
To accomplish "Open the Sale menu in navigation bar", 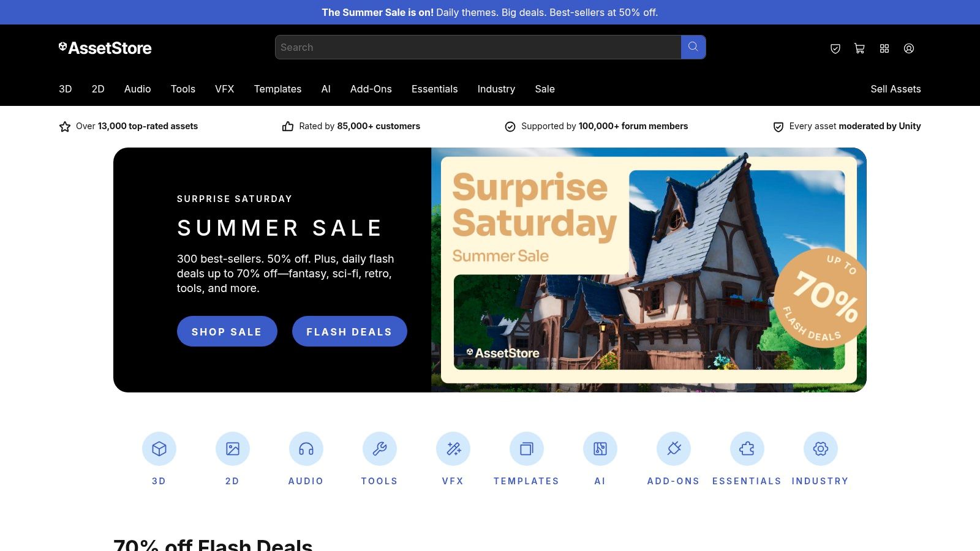I will coord(545,89).
